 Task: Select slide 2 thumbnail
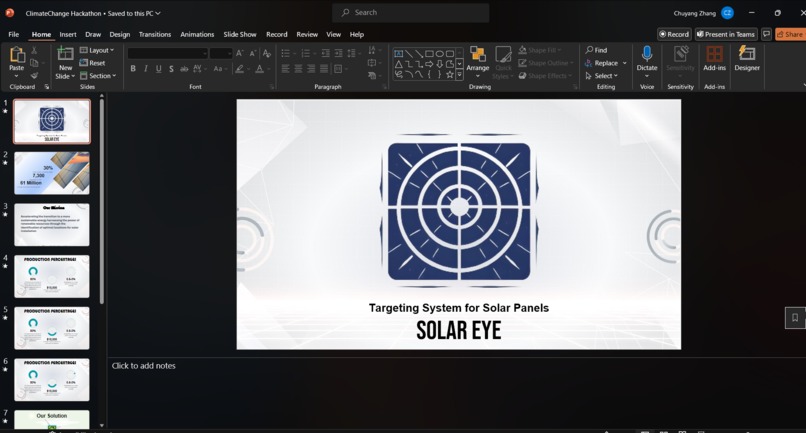point(52,173)
